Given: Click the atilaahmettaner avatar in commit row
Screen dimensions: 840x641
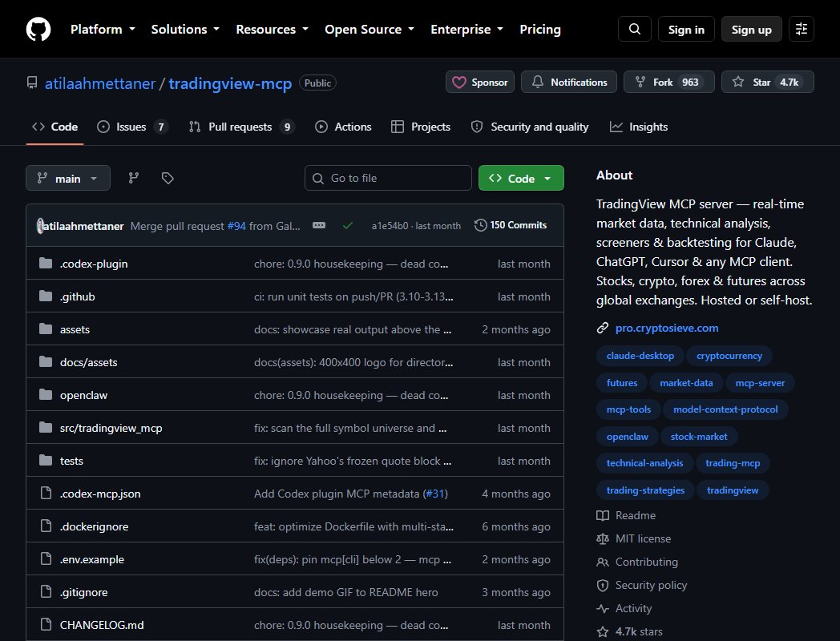Looking at the screenshot, I should pos(39,225).
